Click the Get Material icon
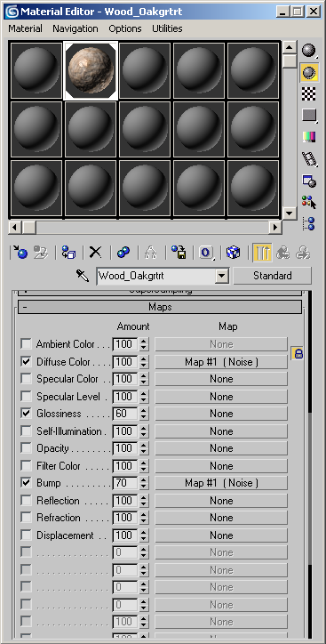Viewport: 326px width, 644px height. [20, 253]
